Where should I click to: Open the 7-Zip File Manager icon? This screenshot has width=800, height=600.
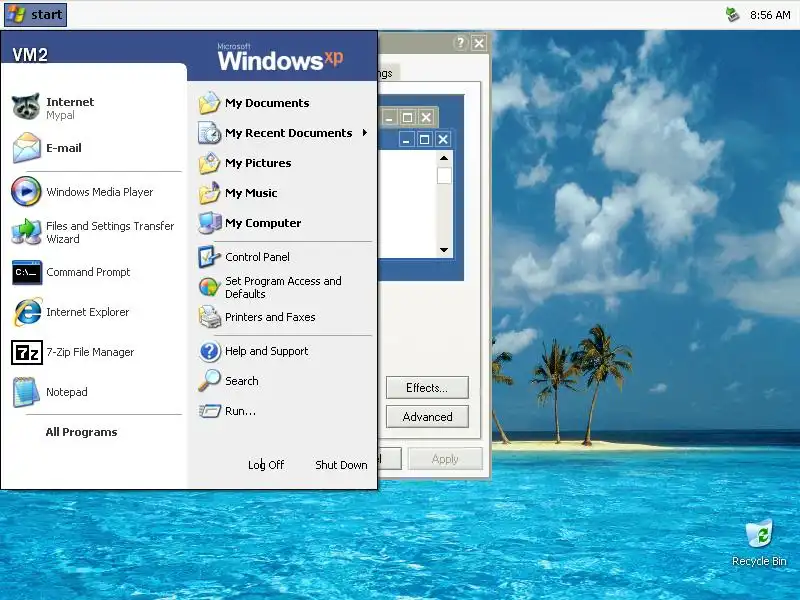point(27,352)
